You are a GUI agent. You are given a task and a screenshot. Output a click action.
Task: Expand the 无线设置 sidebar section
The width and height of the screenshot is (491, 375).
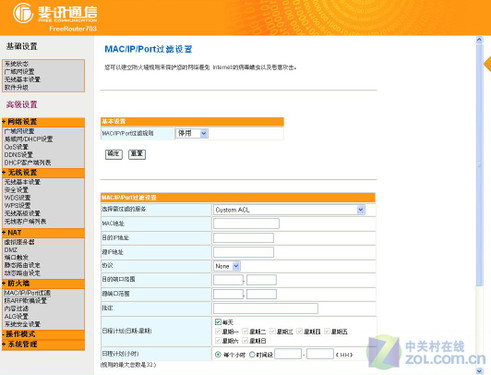(x=43, y=173)
